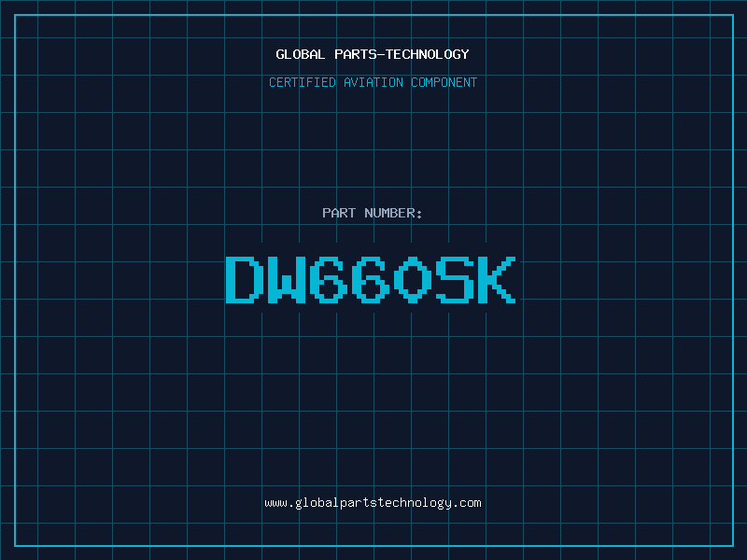The width and height of the screenshot is (747, 560).
Task: Click the PART NUMBER: label
Action: [x=373, y=213]
